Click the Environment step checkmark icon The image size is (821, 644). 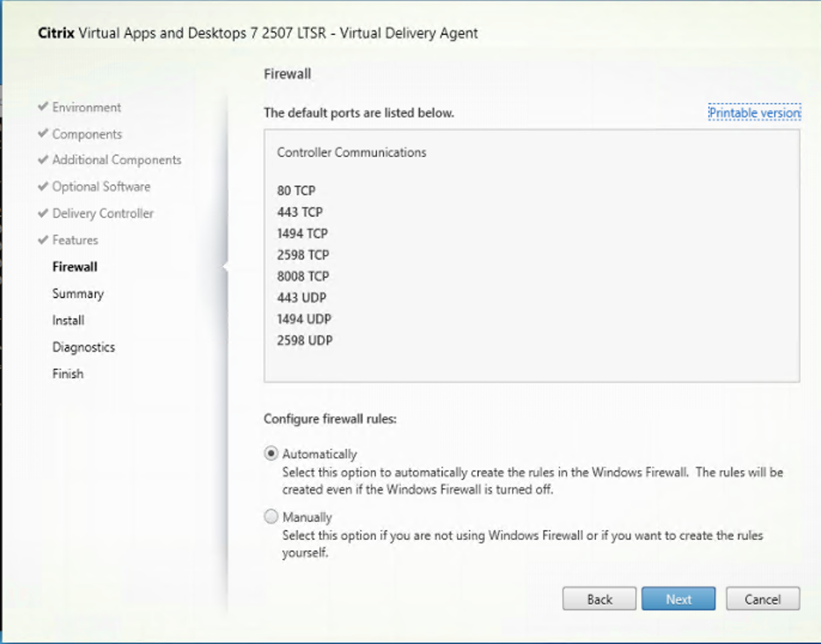[x=42, y=107]
